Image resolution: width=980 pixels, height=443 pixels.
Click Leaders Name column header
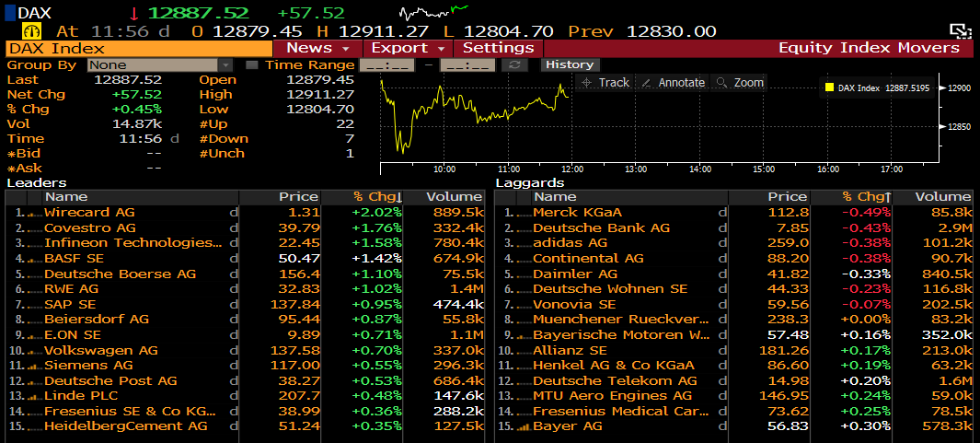click(141, 197)
